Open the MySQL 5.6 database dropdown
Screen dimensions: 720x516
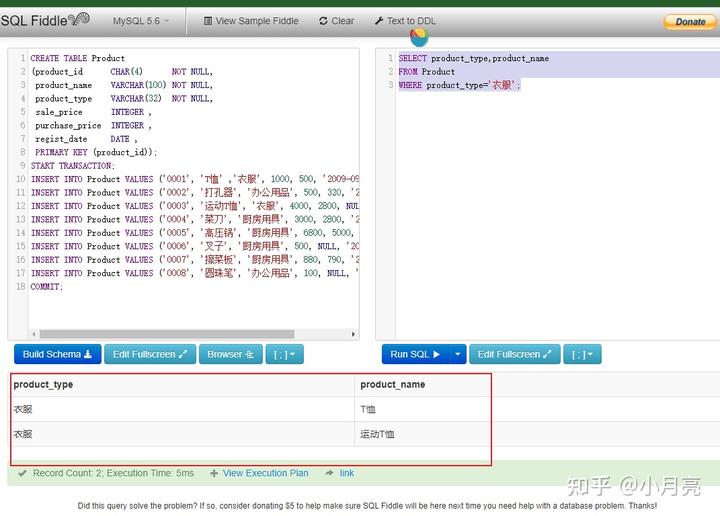pyautogui.click(x=141, y=21)
